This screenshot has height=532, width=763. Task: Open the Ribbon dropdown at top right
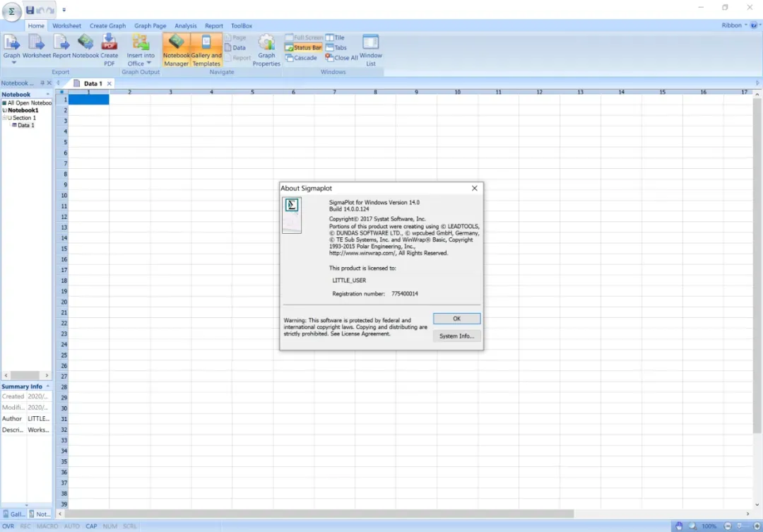point(734,25)
